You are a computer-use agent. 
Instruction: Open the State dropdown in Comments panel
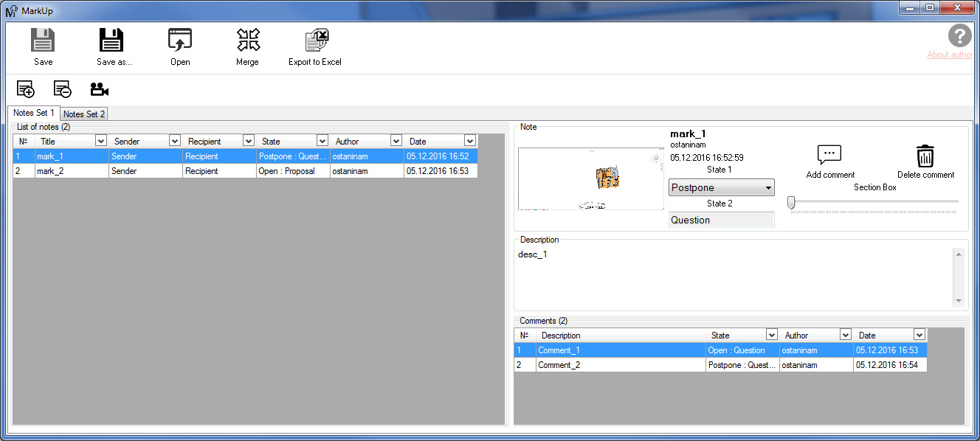[x=770, y=334]
